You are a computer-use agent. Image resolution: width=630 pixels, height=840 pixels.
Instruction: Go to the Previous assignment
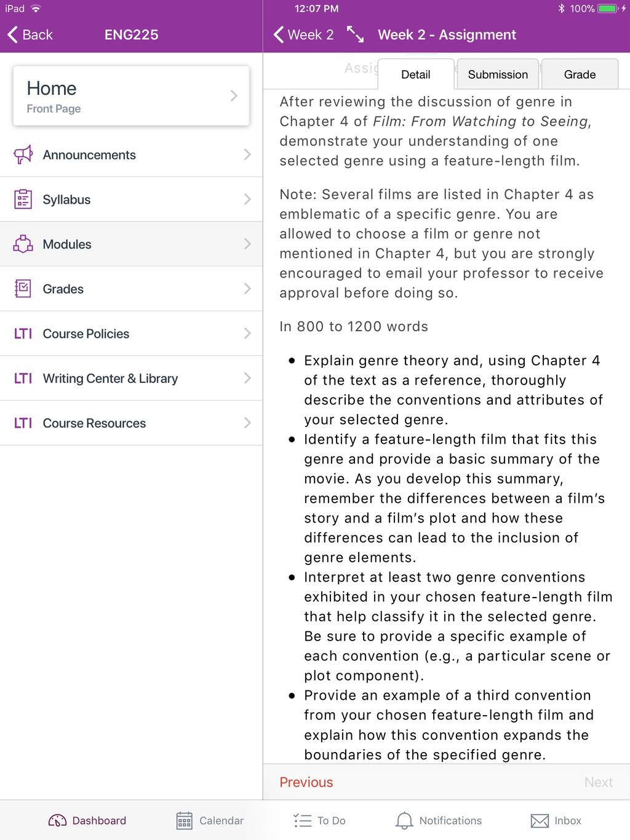306,782
